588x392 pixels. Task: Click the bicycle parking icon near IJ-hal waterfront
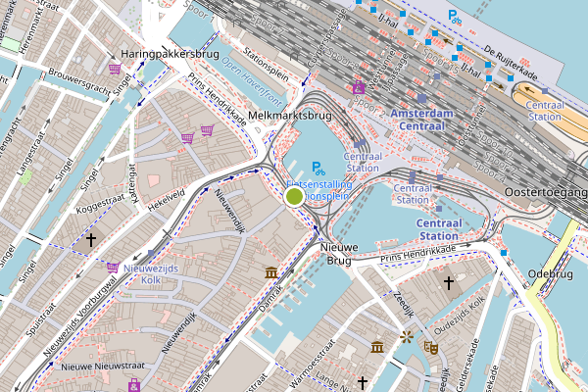(x=455, y=18)
